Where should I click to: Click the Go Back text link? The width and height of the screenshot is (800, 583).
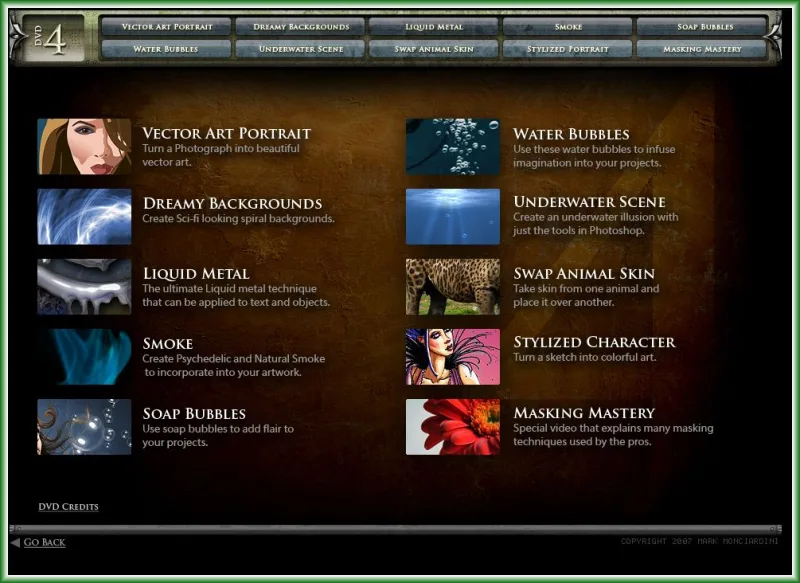(44, 542)
